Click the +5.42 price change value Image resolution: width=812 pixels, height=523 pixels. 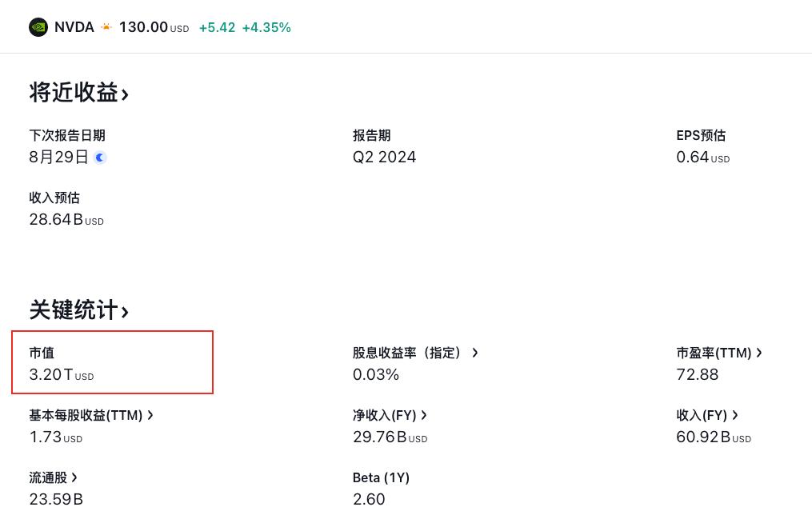coord(217,27)
